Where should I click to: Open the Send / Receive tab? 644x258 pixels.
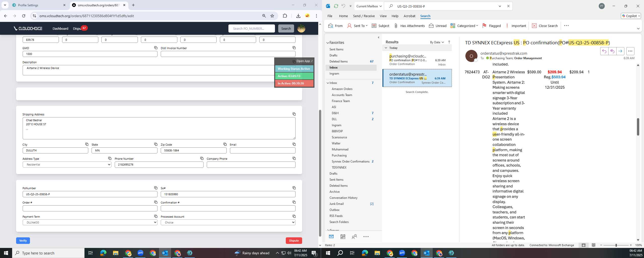click(x=364, y=16)
